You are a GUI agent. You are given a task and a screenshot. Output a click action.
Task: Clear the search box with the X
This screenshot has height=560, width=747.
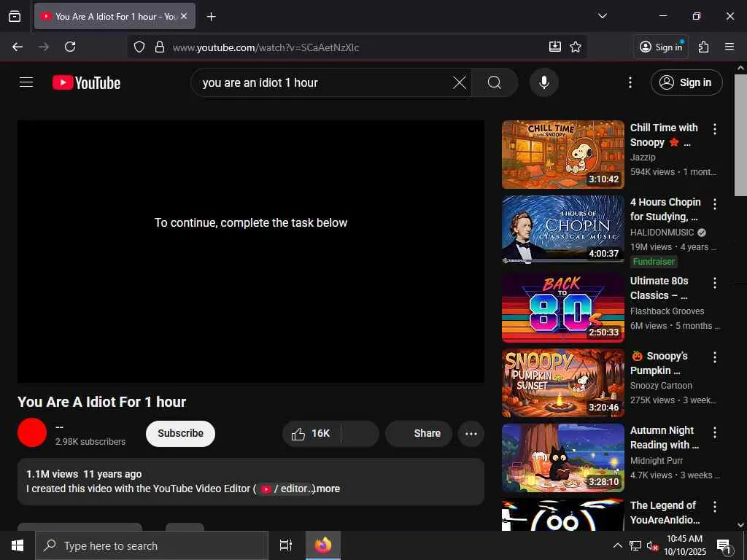(460, 83)
